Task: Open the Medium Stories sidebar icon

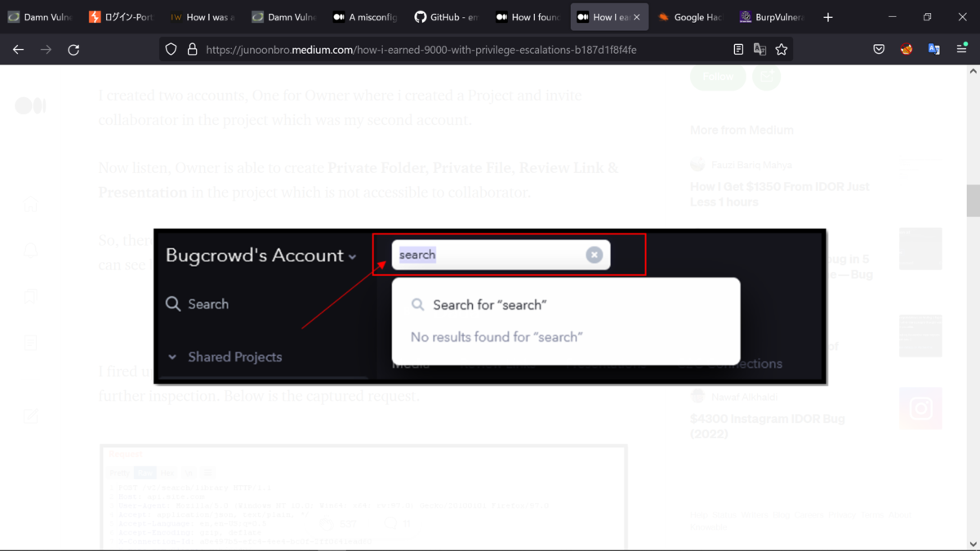Action: pos(30,341)
